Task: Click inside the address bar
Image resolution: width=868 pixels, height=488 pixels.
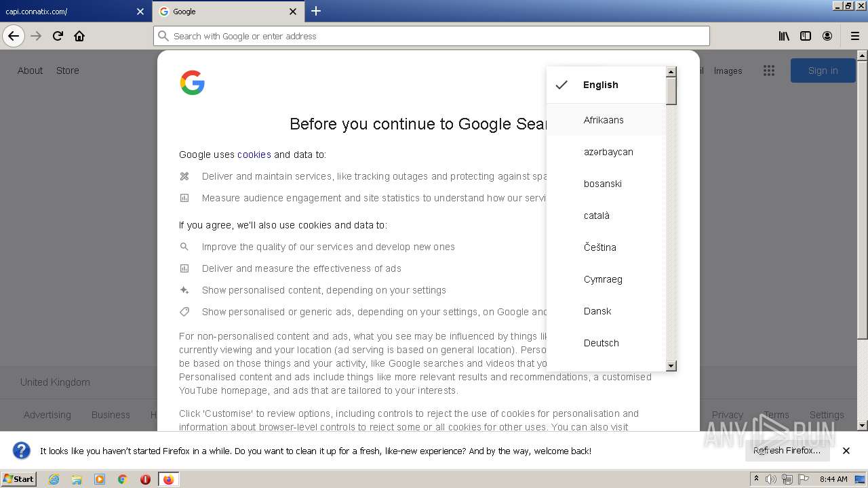Action: point(431,36)
